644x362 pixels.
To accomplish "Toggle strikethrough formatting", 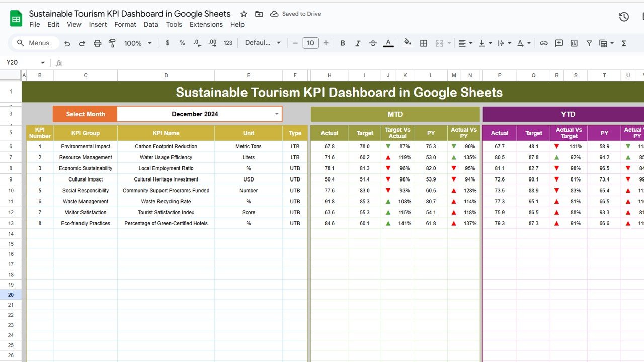I will click(x=373, y=43).
